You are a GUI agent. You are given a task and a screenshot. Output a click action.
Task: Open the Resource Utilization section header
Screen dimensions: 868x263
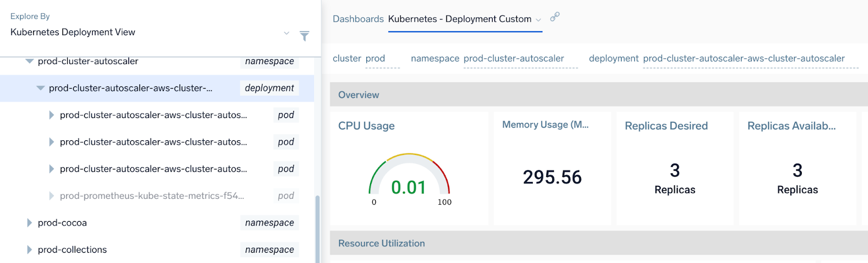[x=381, y=243]
